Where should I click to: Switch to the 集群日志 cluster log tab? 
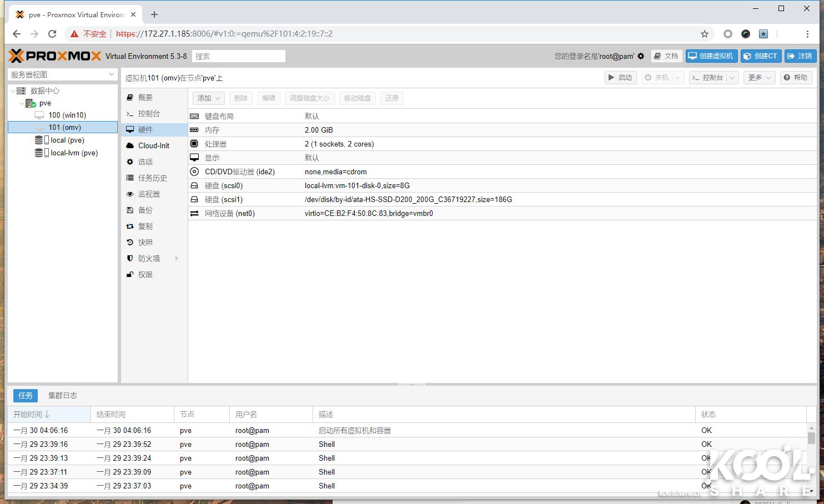[63, 395]
